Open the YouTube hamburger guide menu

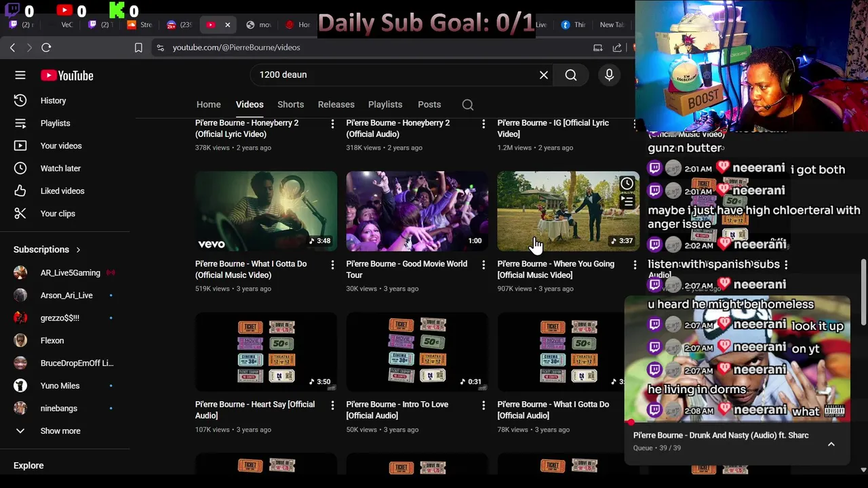(20, 75)
